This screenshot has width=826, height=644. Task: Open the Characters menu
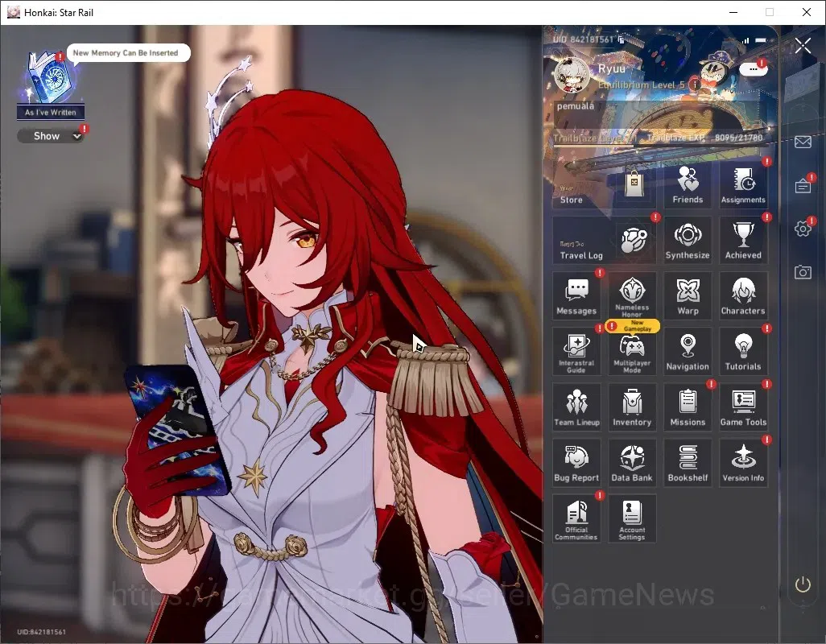(743, 296)
